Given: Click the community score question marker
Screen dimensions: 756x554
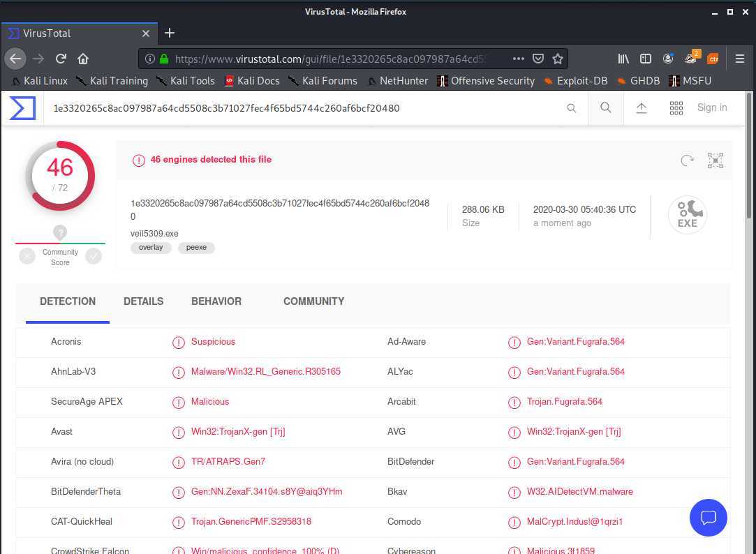Looking at the screenshot, I should click(60, 232).
